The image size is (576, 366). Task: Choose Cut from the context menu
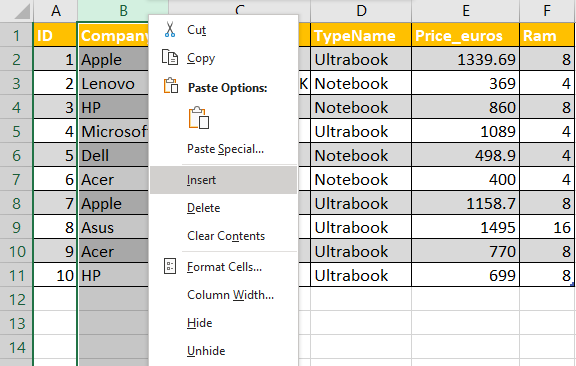coord(223,30)
